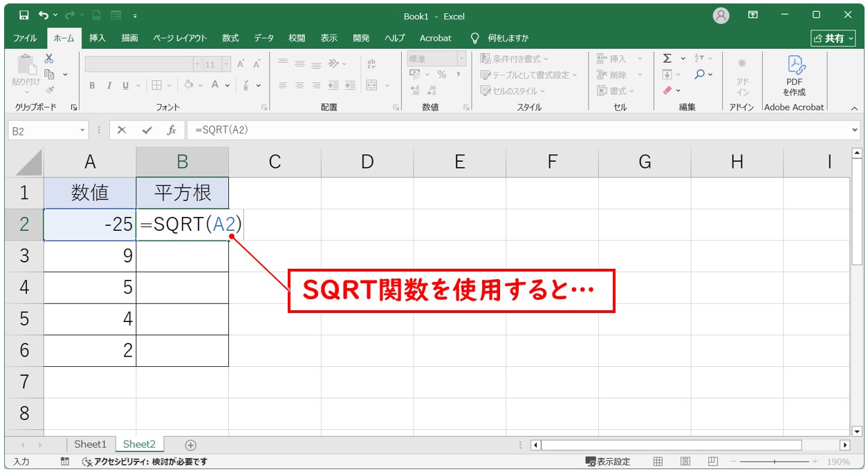The width and height of the screenshot is (868, 474).
Task: Toggle italic formatting
Action: [109, 85]
